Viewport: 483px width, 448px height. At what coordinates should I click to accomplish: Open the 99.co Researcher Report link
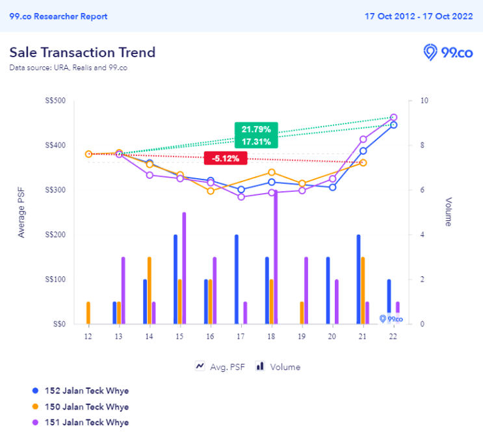point(59,16)
